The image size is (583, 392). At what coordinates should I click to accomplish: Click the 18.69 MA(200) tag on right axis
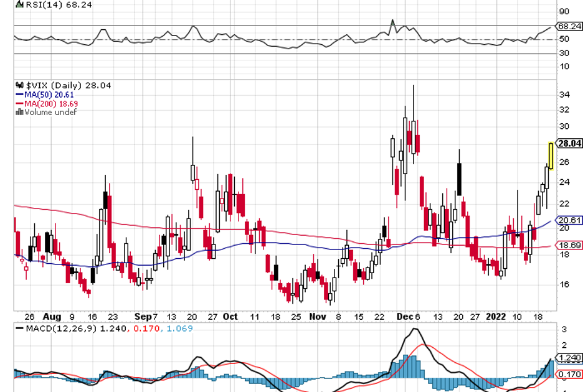pos(569,246)
